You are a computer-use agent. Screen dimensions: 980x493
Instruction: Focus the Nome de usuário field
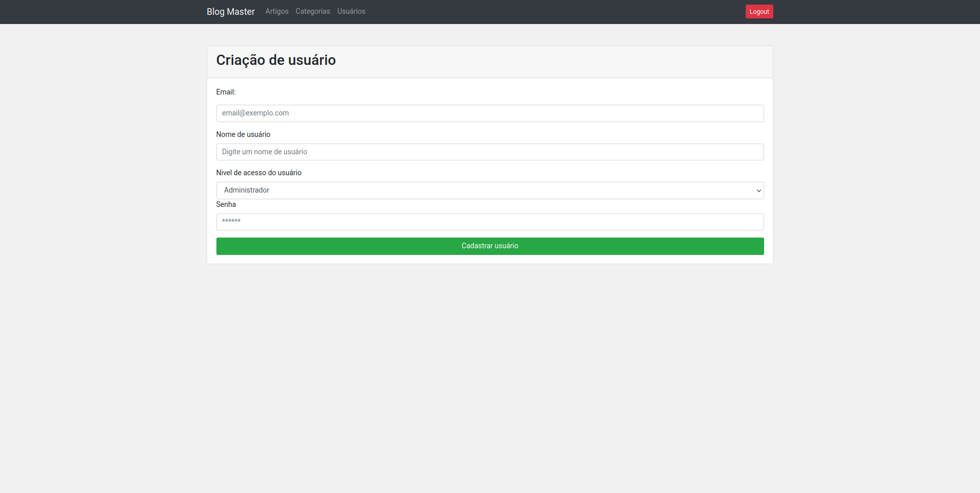pos(490,152)
